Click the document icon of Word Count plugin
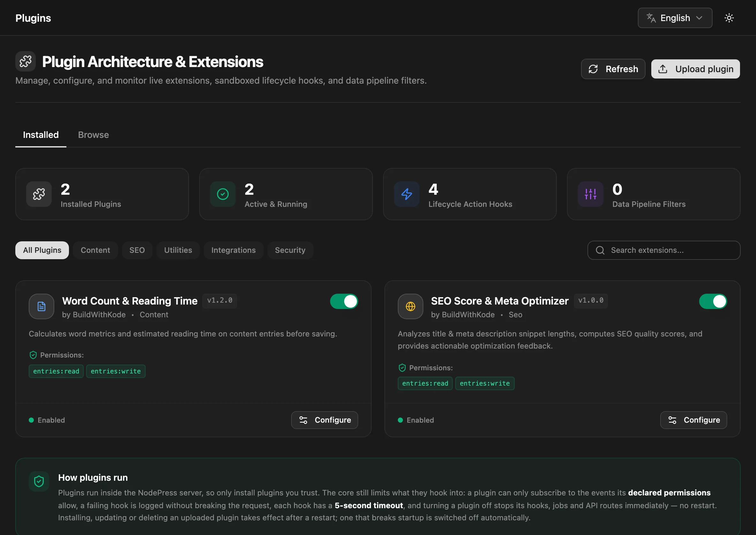 point(42,306)
